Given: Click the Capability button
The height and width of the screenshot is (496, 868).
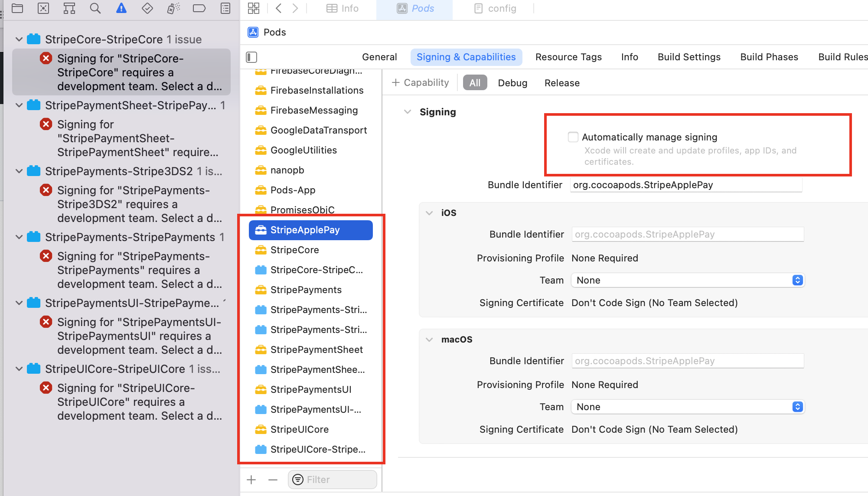Looking at the screenshot, I should pos(420,82).
